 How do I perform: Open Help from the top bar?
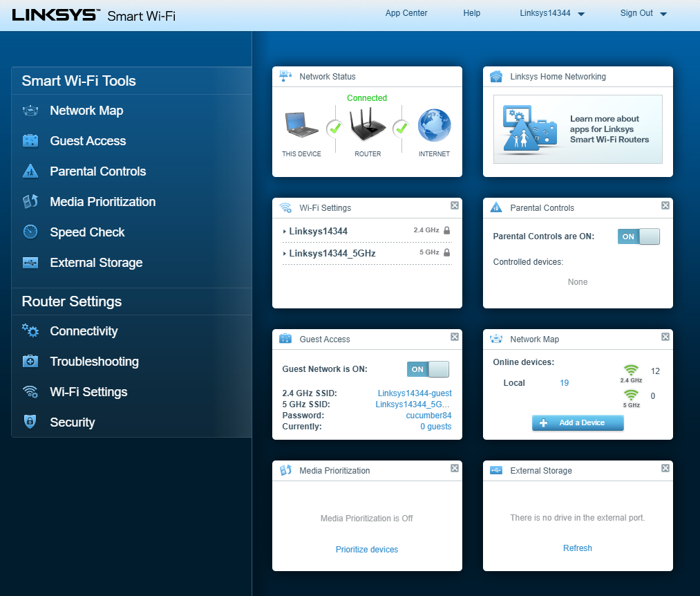471,13
